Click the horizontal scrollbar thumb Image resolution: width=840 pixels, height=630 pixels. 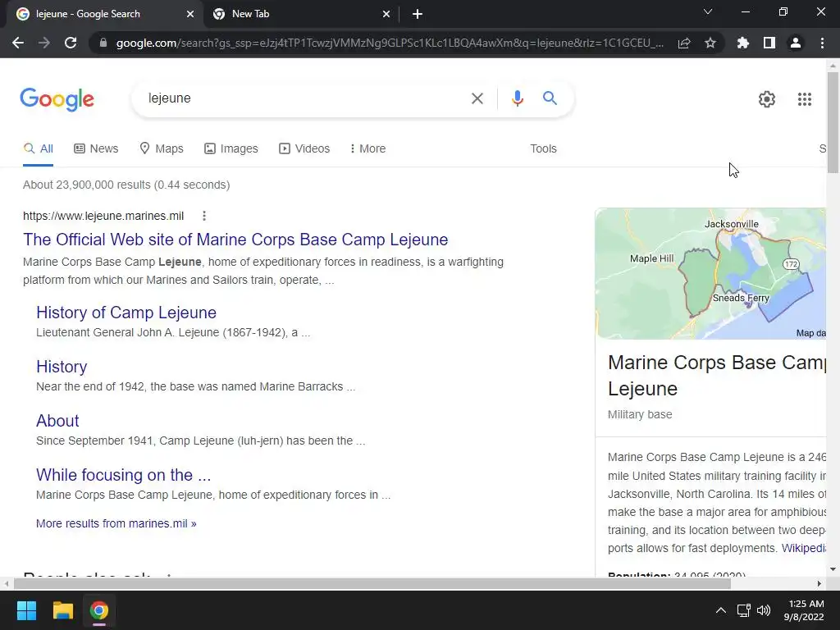coord(372,583)
